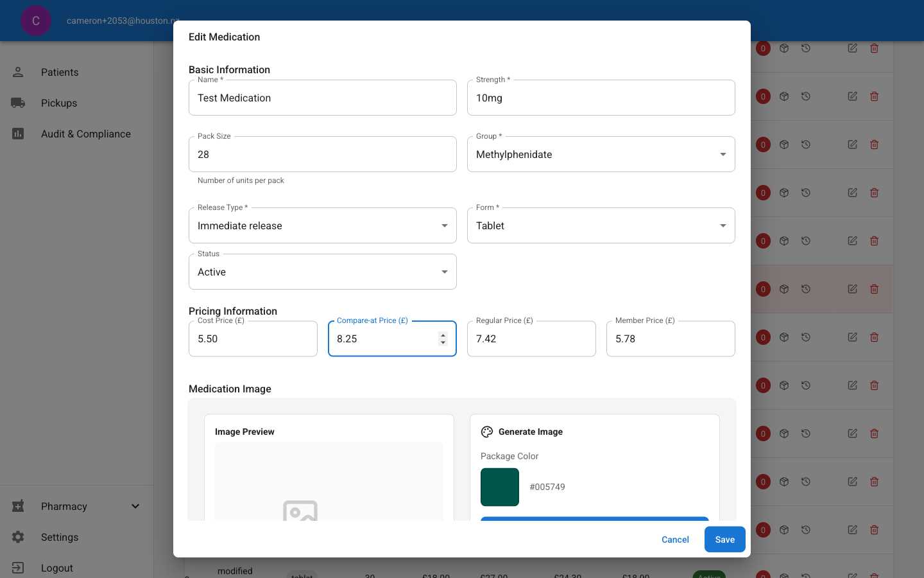
Task: Click Compare-at Price value 8.25
Action: (347, 338)
